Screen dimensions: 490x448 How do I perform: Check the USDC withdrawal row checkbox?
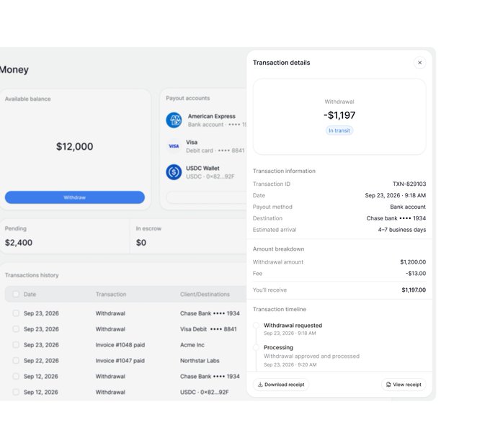coord(16,392)
